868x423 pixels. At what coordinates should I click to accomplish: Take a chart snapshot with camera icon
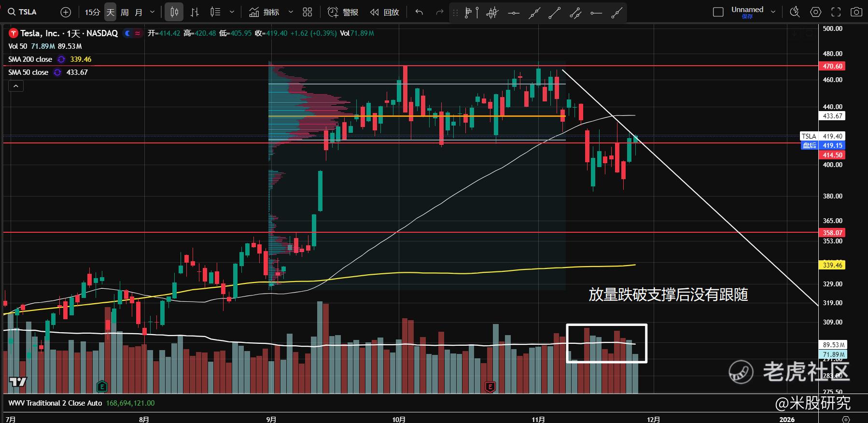(x=856, y=12)
